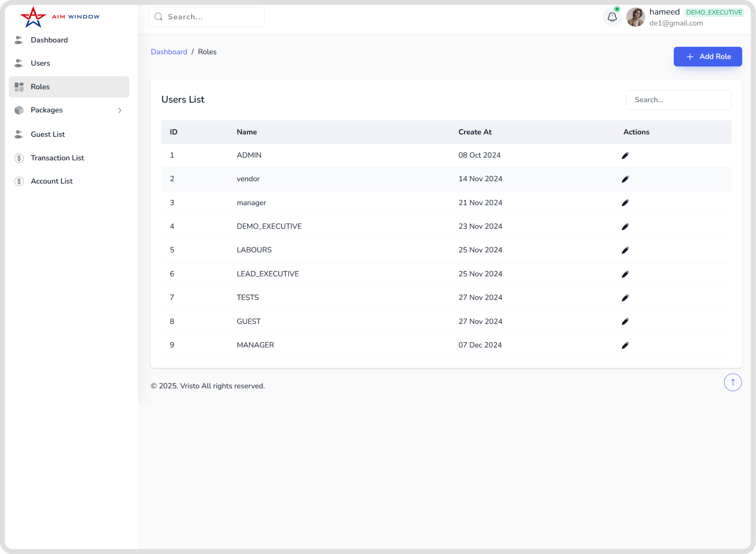This screenshot has width=756, height=554.
Task: Open the notifications bell
Action: [612, 17]
